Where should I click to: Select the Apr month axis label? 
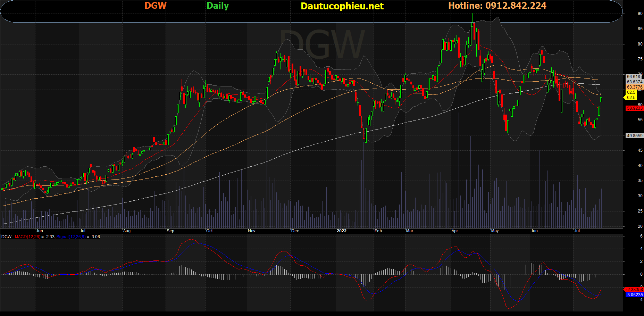[455, 231]
